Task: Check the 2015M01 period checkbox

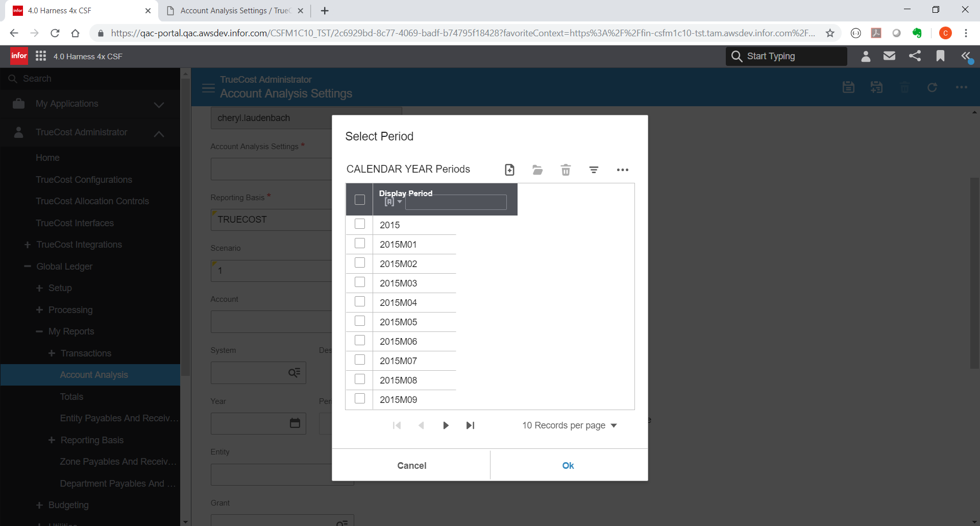Action: pos(360,244)
